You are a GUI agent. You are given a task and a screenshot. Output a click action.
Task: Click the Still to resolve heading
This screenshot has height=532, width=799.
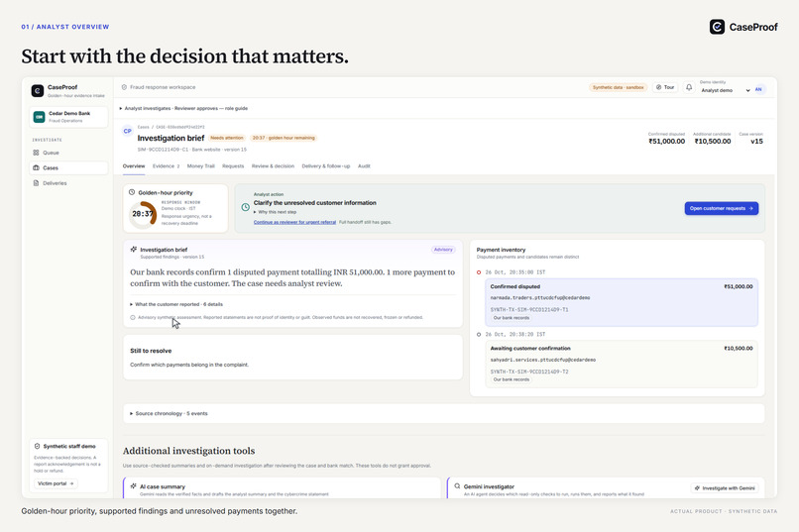click(x=151, y=351)
